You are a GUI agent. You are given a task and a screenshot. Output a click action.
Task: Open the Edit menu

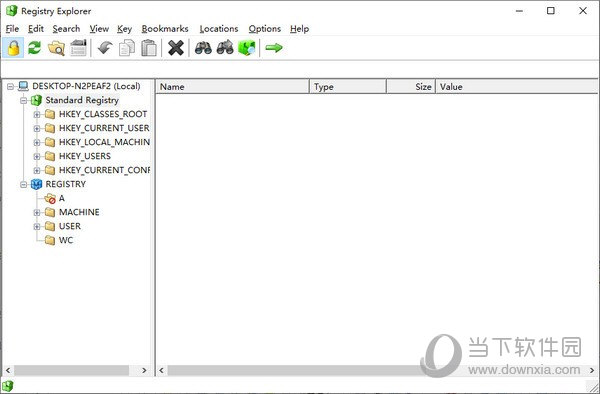(x=36, y=29)
